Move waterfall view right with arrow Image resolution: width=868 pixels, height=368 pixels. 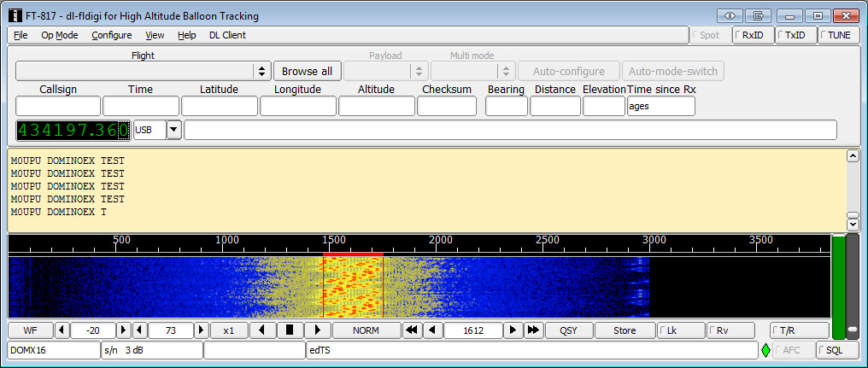pos(318,331)
